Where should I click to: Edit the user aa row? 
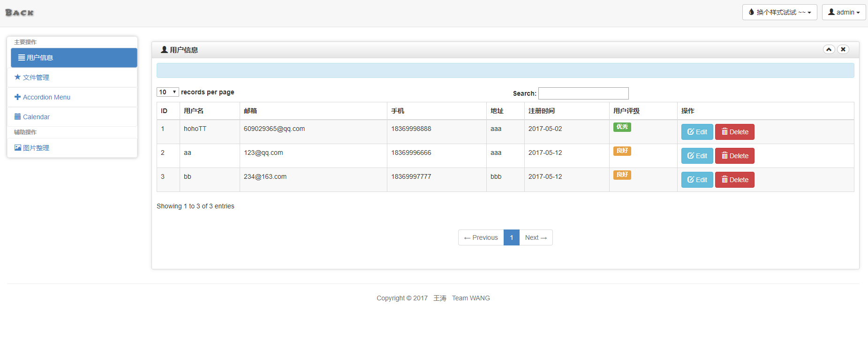point(697,156)
